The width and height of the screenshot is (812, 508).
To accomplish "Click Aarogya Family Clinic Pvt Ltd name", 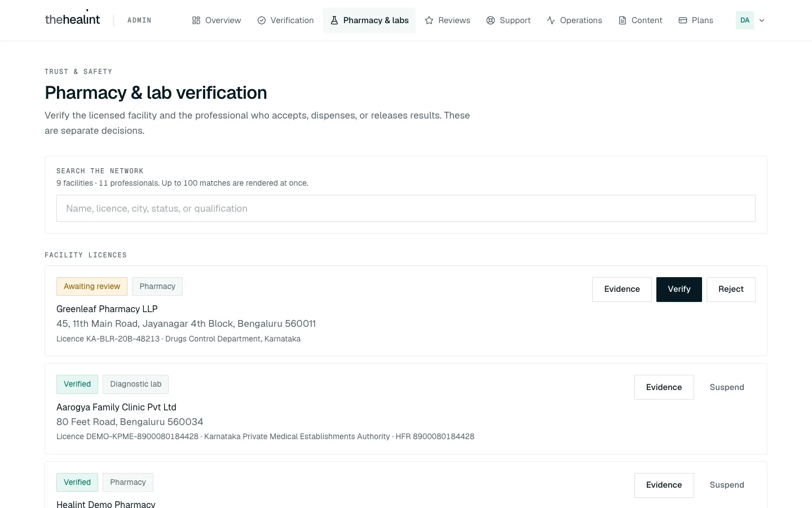I will click(116, 407).
